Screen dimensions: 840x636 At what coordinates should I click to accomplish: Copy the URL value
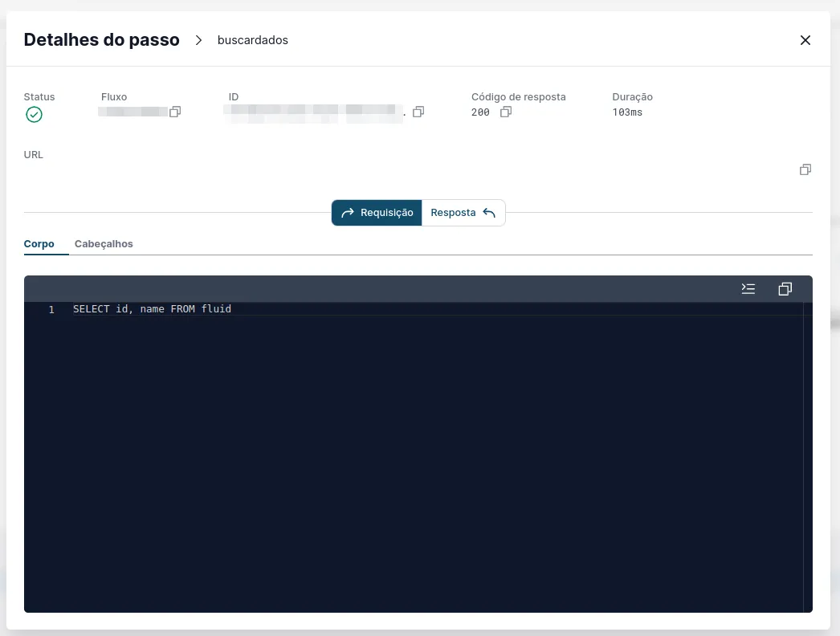pyautogui.click(x=805, y=169)
